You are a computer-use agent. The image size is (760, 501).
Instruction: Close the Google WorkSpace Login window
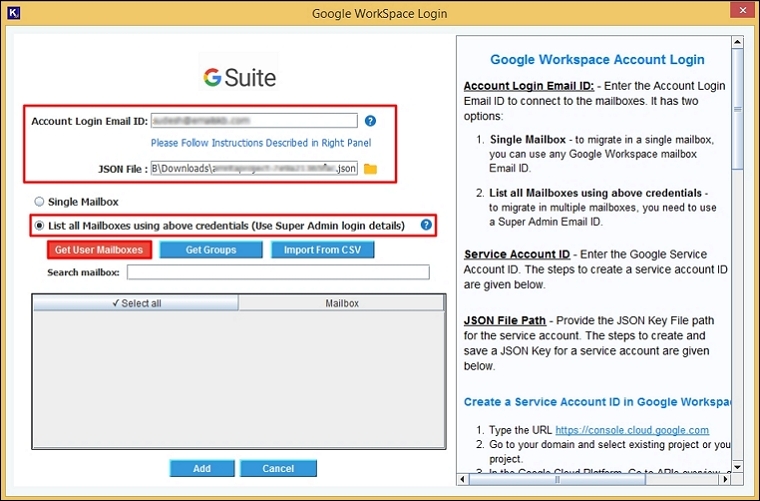click(743, 11)
